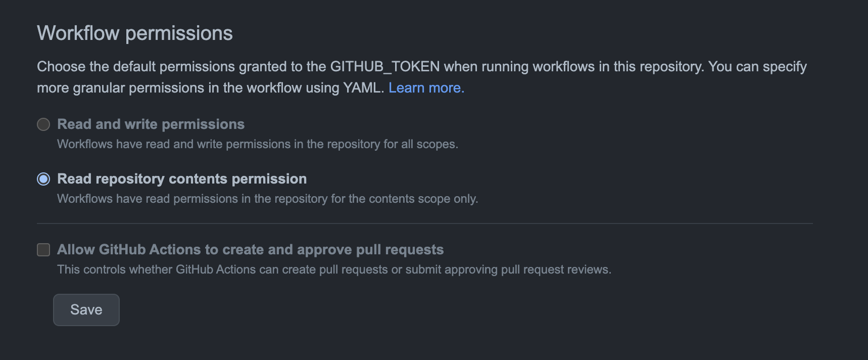
Task: Check the box controlling GitHub Actions PR creation
Action: coord(43,249)
